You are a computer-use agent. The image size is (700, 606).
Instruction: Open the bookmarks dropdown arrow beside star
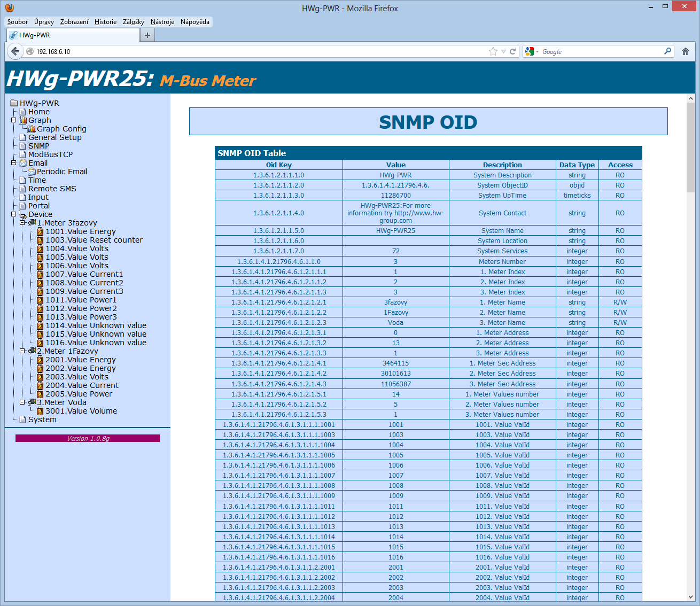503,52
